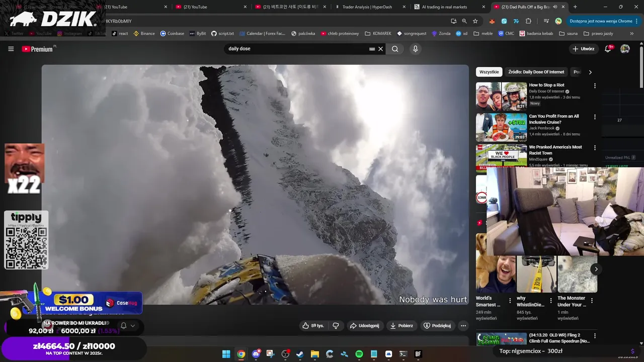Select Źródło: Daily Dose Of Internet chip
Image resolution: width=644 pixels, height=362 pixels.
(x=536, y=72)
